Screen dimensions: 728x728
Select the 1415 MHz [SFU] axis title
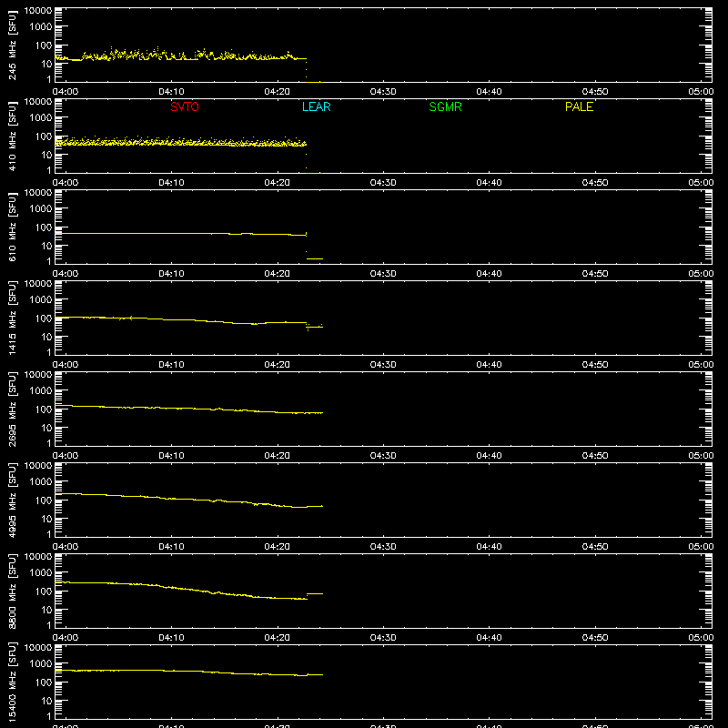[x=13, y=318]
